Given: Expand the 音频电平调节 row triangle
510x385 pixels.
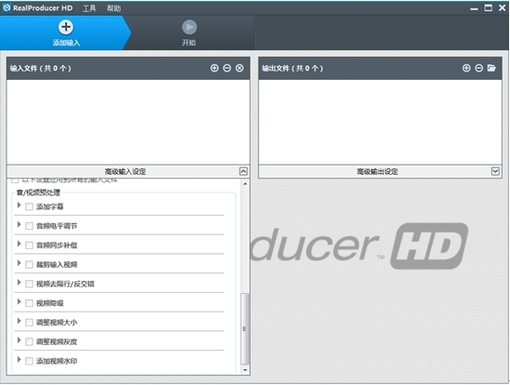Looking at the screenshot, I should (x=19, y=225).
